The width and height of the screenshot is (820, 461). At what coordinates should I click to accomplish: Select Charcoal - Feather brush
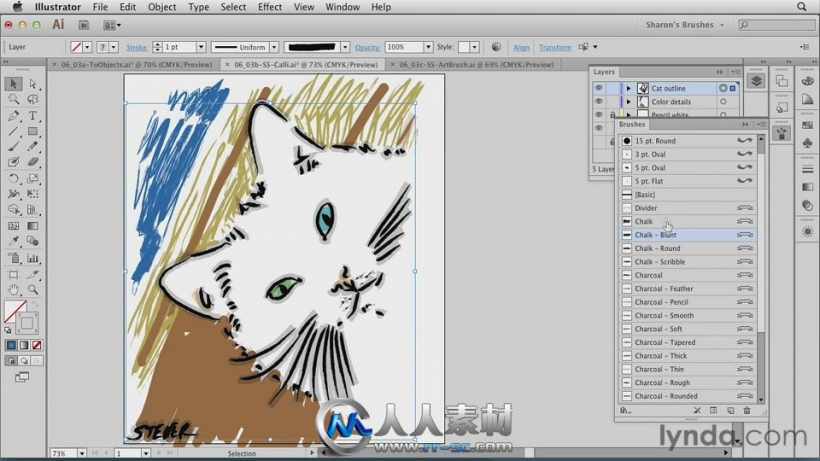click(x=688, y=289)
